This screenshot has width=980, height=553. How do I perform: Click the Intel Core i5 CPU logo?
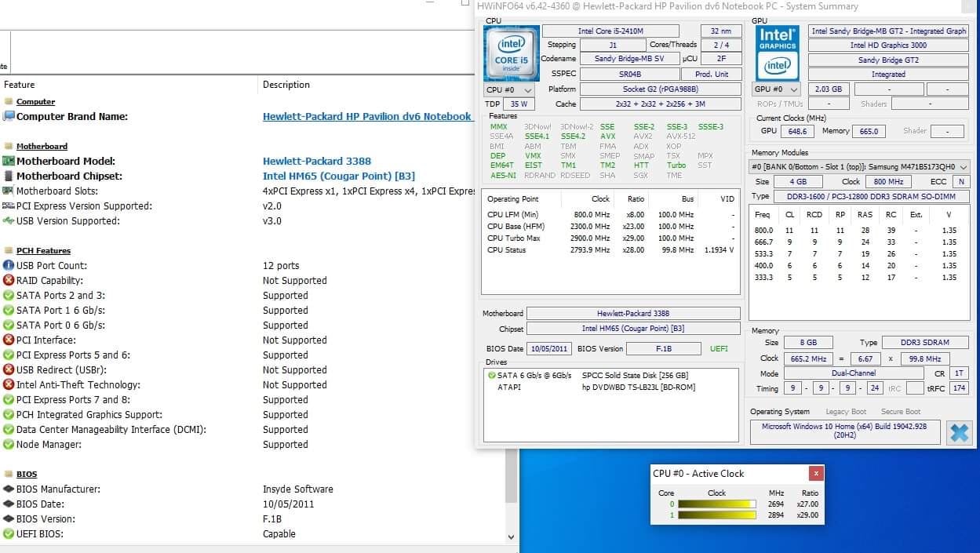tap(510, 53)
